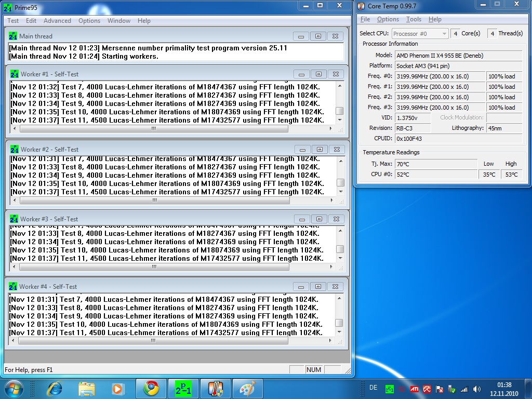Open Core Temp File menu
The height and width of the screenshot is (399, 532).
(x=365, y=19)
